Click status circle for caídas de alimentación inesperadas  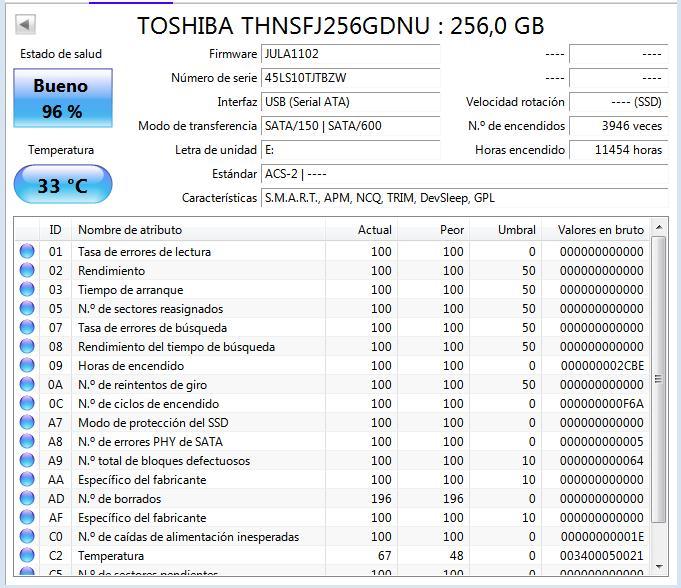coord(27,537)
